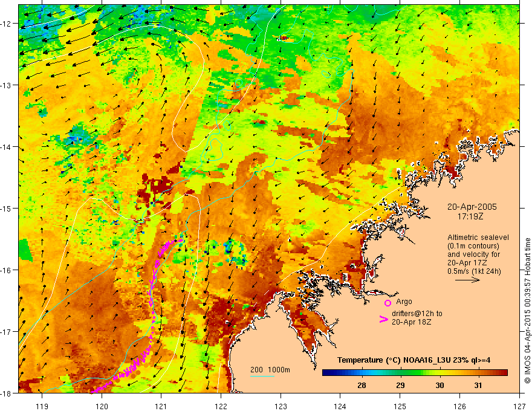This screenshot has width=532, height=411.
Task: Click the magenta drifters arrowhead legend symbol
Action: click(383, 319)
